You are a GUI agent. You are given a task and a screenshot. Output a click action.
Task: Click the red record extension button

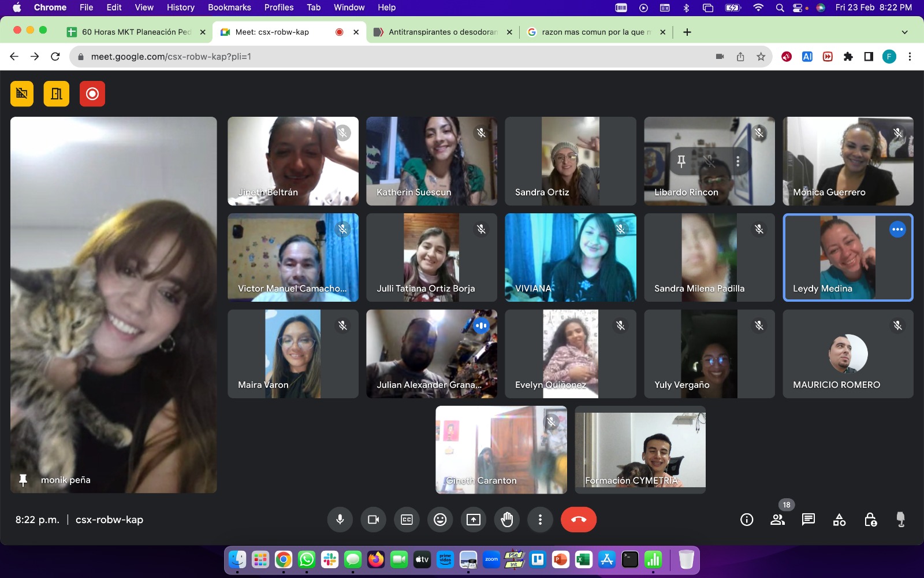pos(92,94)
